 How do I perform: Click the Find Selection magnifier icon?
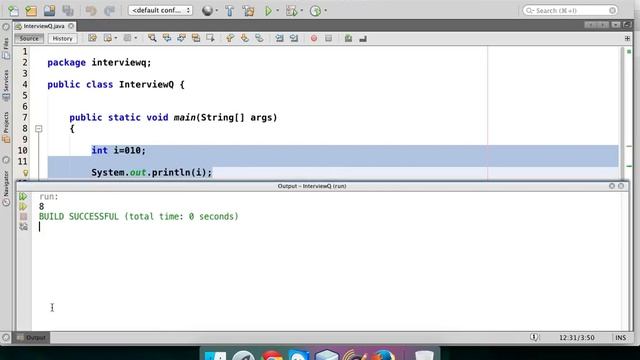tap(152, 38)
